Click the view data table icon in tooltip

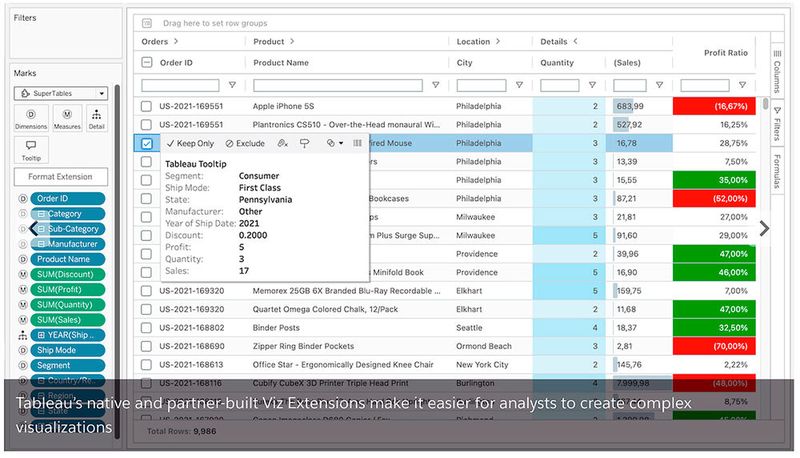tap(358, 143)
